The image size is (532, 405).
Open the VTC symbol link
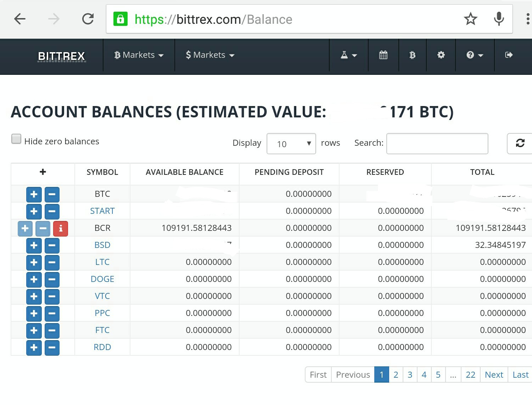102,296
